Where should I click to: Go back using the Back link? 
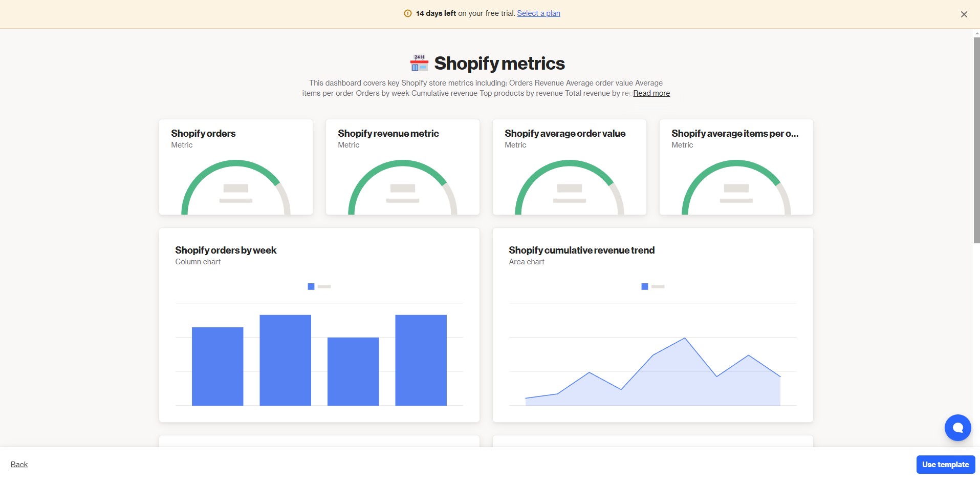(19, 465)
